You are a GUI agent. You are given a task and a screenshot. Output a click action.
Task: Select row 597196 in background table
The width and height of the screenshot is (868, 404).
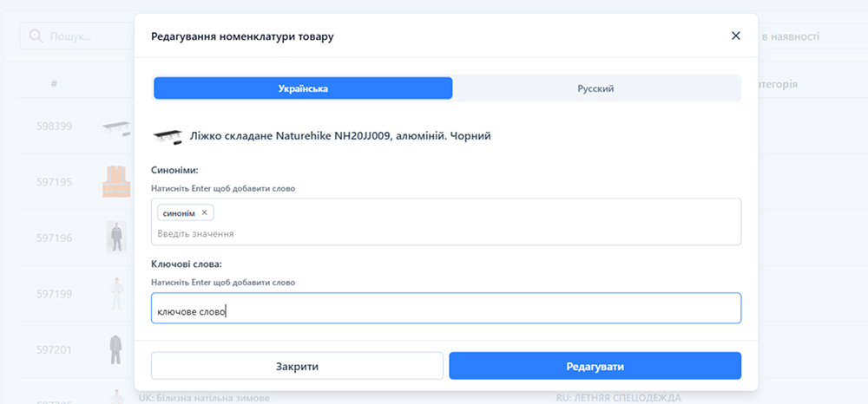pyautogui.click(x=54, y=238)
